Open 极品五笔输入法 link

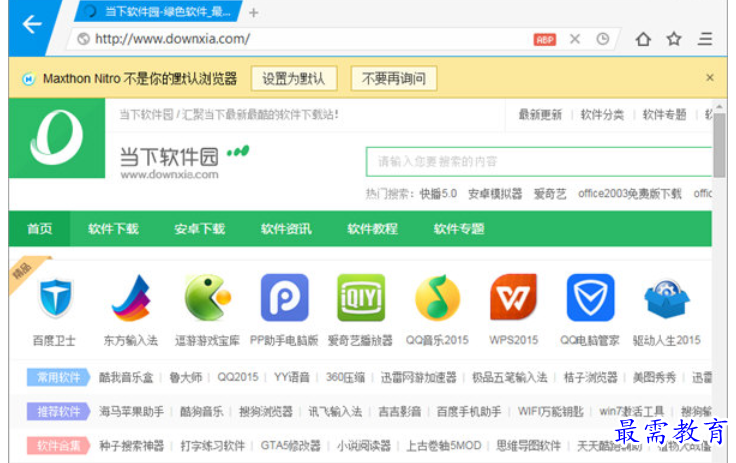pyautogui.click(x=510, y=377)
